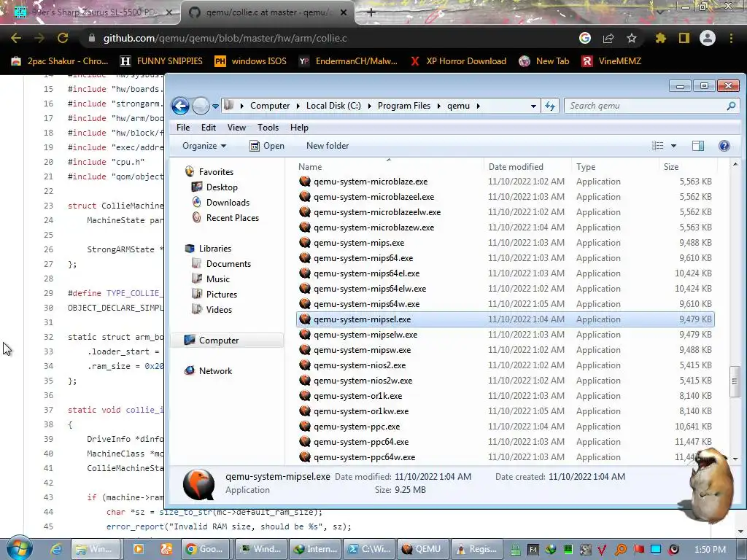Expand the breadcrumb arrow after Program Files
Viewport: 747px width, 560px height.
pyautogui.click(x=438, y=106)
